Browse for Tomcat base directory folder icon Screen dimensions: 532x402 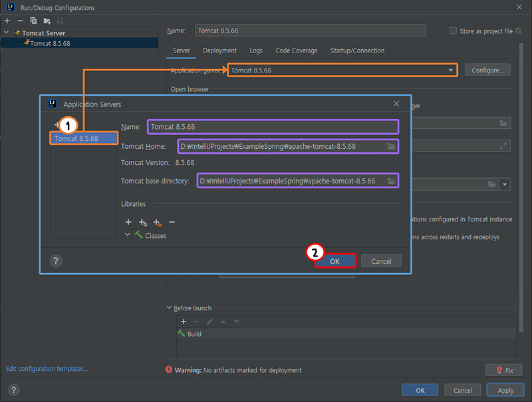(x=391, y=181)
